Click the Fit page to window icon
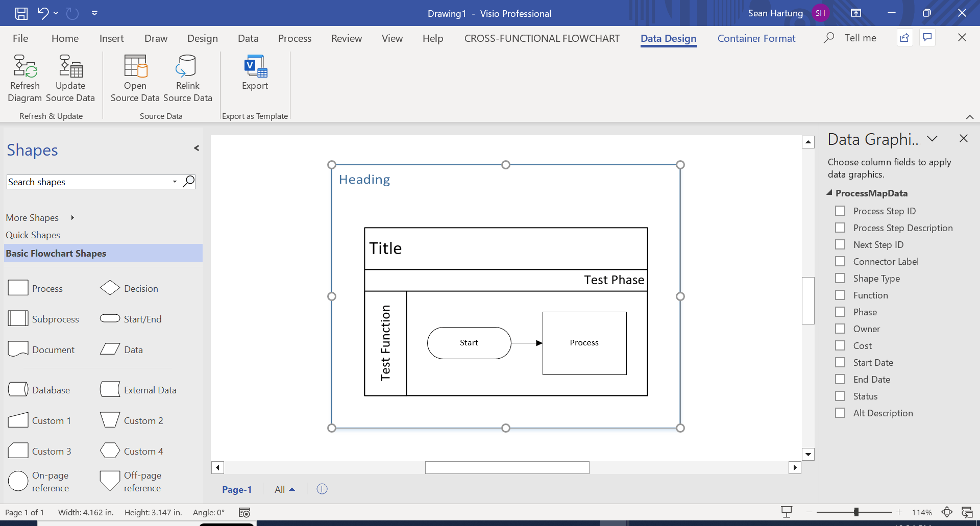The image size is (980, 526). pos(947,512)
